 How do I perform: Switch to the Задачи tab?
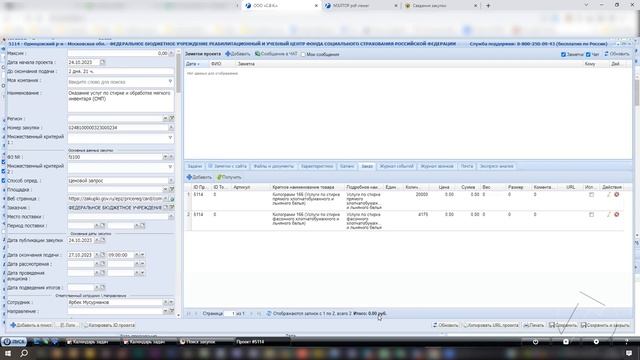pos(195,167)
